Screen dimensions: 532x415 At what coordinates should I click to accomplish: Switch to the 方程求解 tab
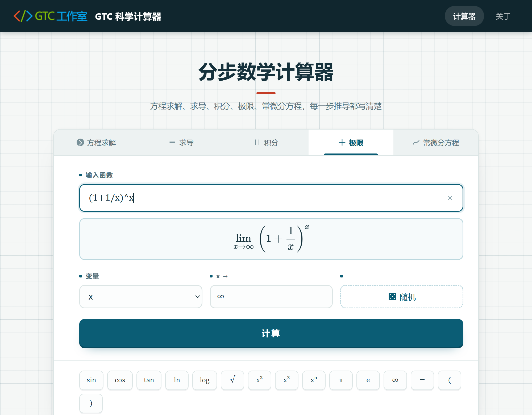96,143
